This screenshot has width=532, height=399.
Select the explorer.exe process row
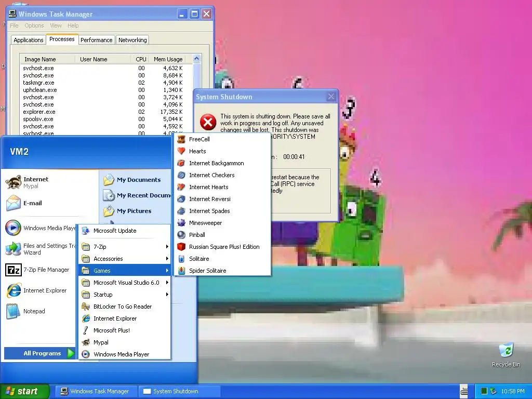click(x=106, y=112)
